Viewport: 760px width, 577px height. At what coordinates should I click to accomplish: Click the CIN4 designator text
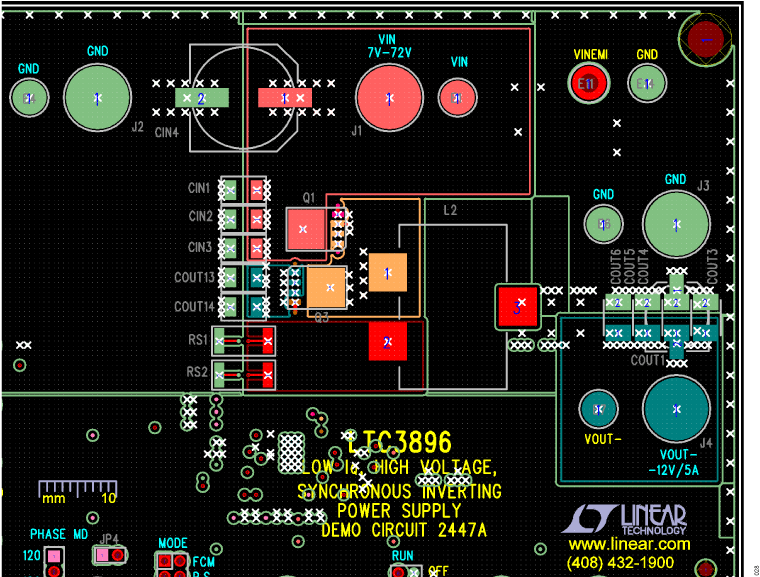[x=167, y=132]
